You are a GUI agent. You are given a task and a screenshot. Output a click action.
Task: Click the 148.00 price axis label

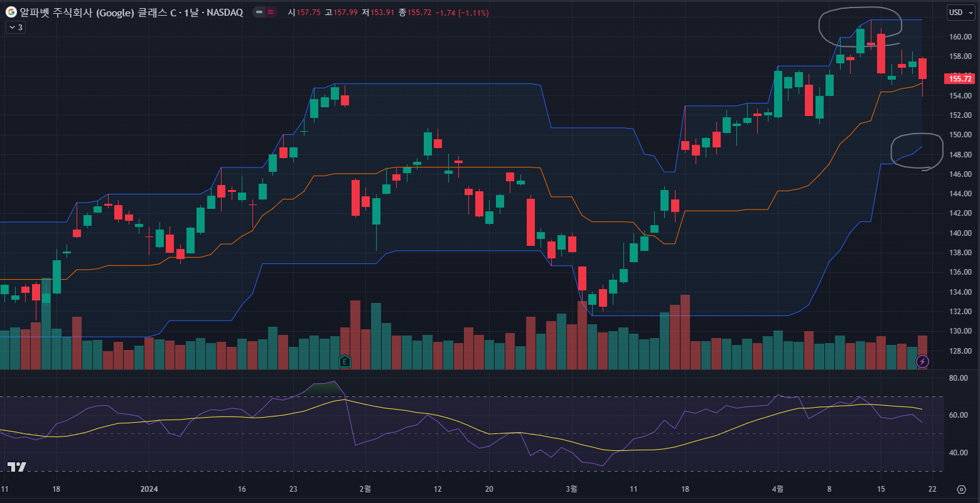pos(961,155)
